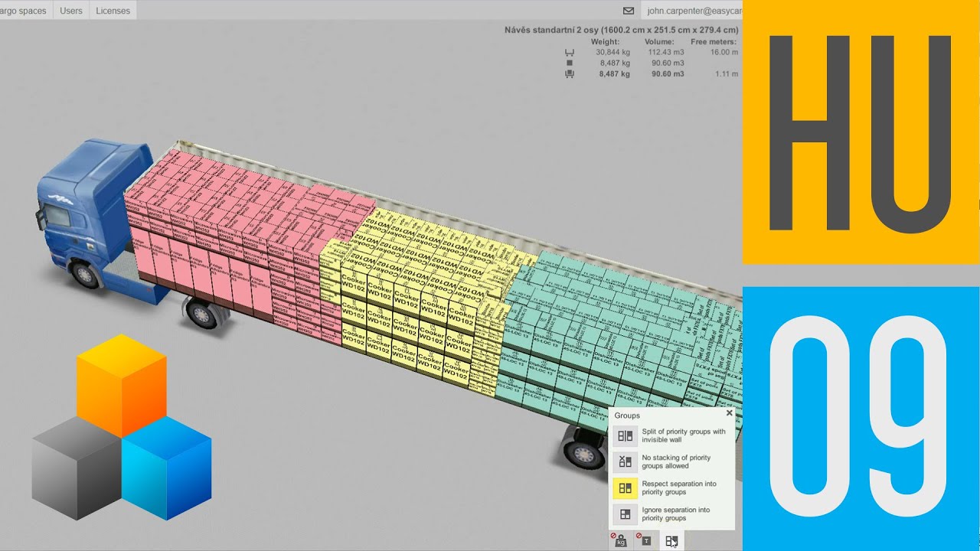Select no stacking of priority groups icon

[626, 461]
